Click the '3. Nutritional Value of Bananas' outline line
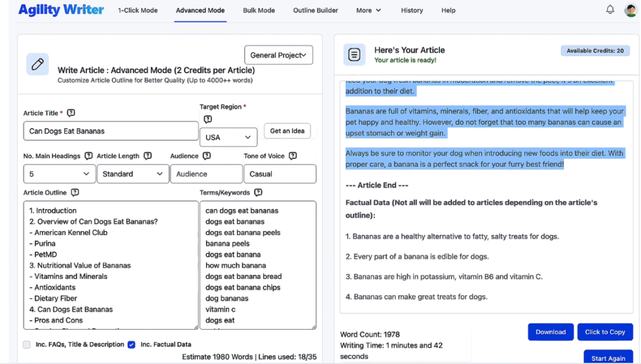Screen dimensions: 641x364 pos(80,266)
